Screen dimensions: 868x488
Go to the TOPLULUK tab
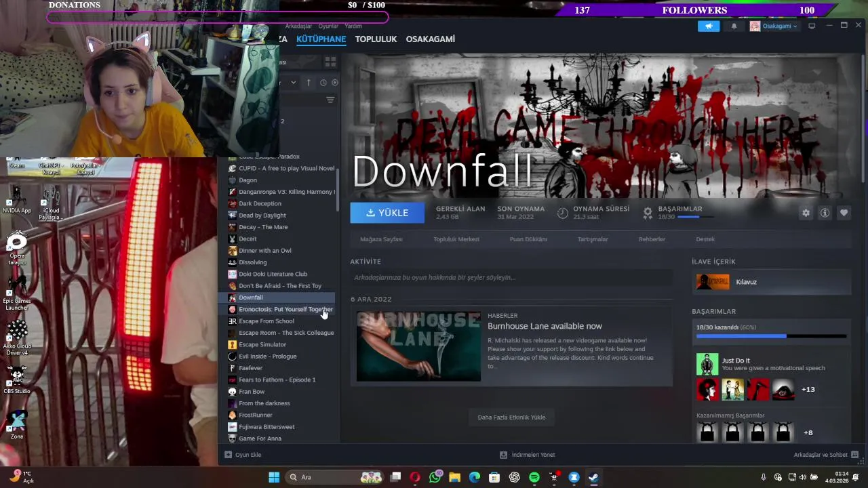pyautogui.click(x=376, y=39)
